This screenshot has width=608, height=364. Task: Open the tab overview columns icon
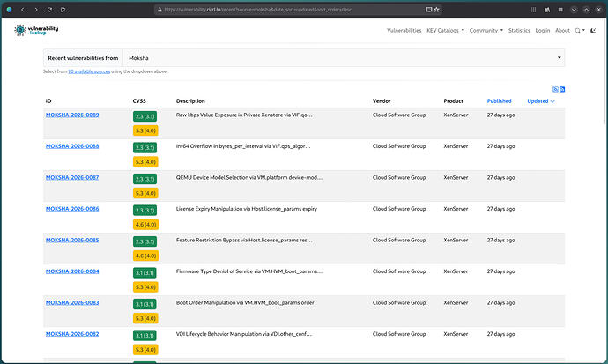(x=534, y=10)
